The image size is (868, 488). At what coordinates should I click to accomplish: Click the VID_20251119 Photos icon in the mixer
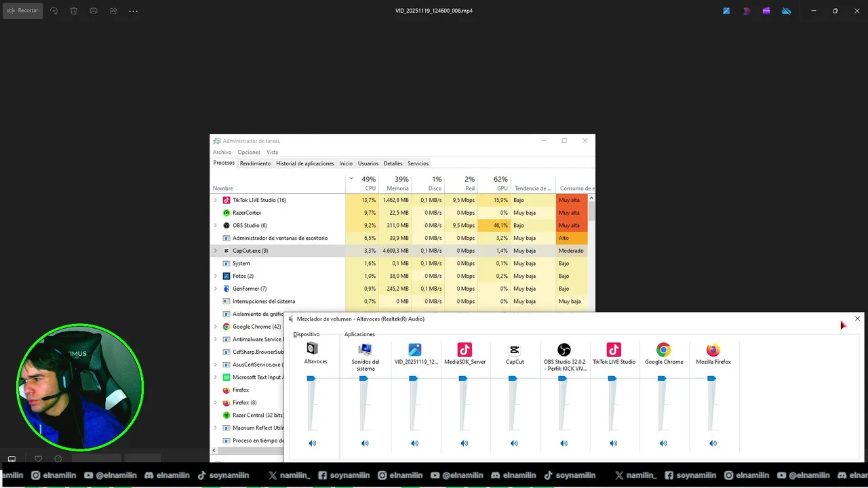pyautogui.click(x=415, y=350)
